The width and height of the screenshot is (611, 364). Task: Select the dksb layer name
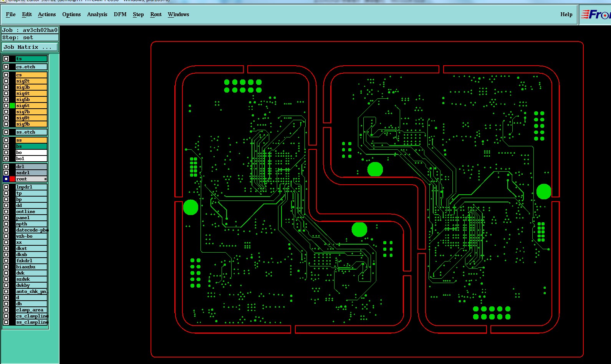coord(31,255)
